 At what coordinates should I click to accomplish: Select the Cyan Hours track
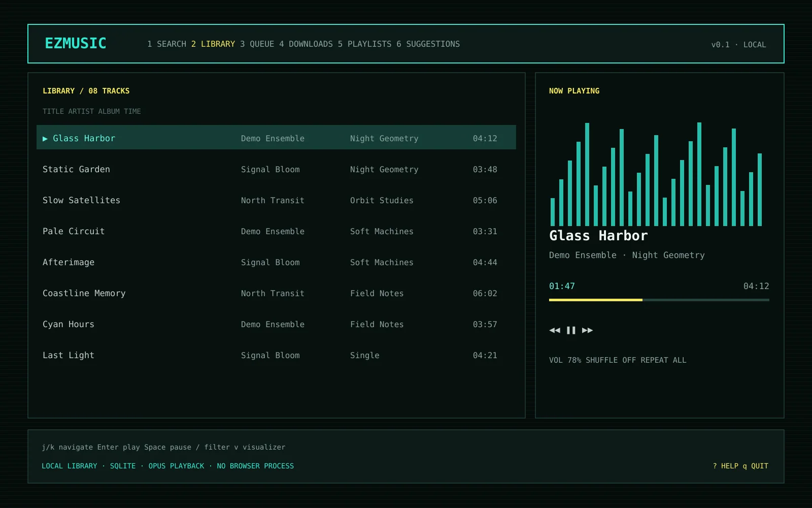[276, 324]
